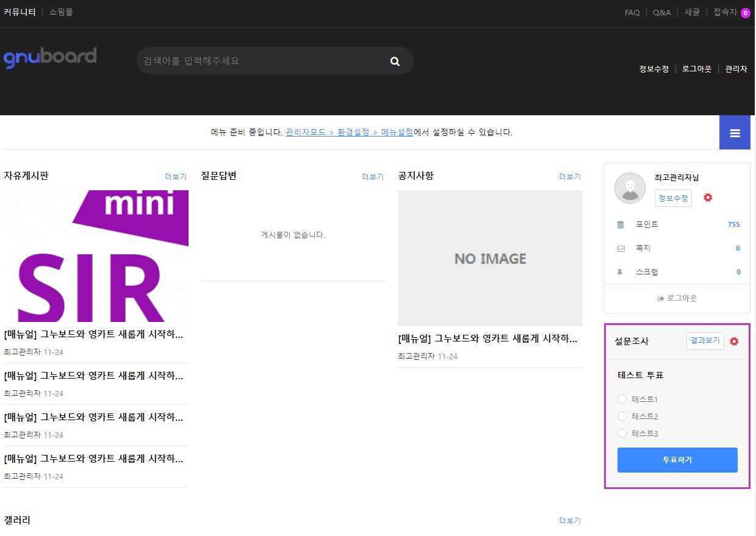Click the purple 접속자 count badge
Image resolution: width=756 pixels, height=536 pixels.
[745, 13]
